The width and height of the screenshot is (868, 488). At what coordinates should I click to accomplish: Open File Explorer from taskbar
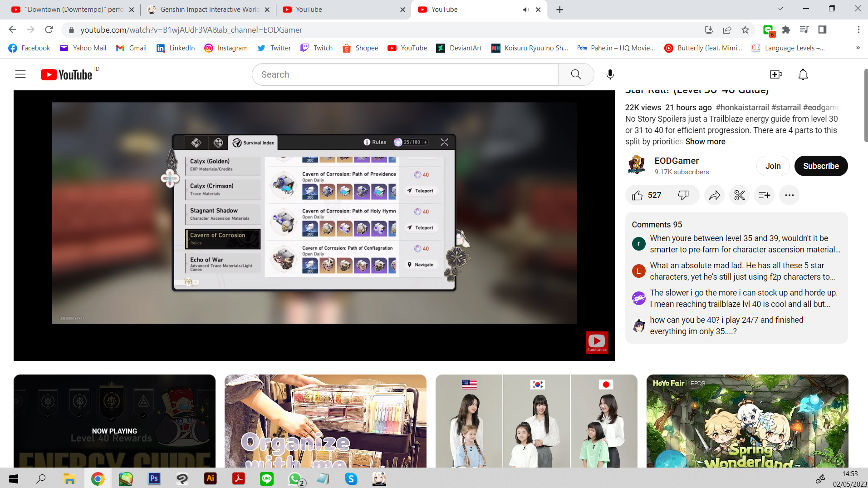tap(69, 478)
